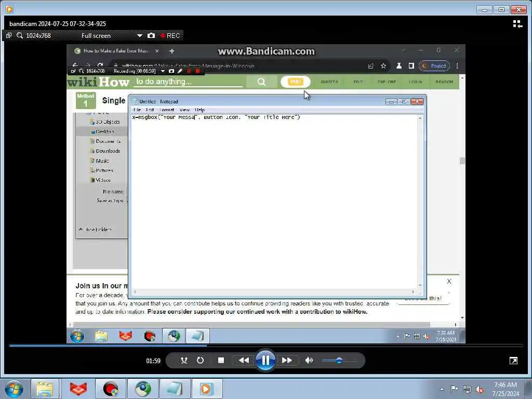The height and width of the screenshot is (399, 532).
Task: Click the File menu in the recorded Notepad
Action: 137,110
